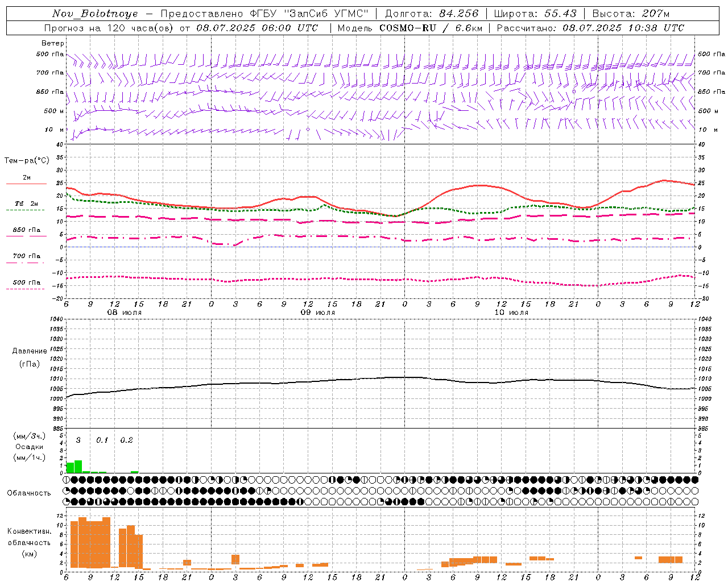Click the 09 июля date label

click(318, 313)
